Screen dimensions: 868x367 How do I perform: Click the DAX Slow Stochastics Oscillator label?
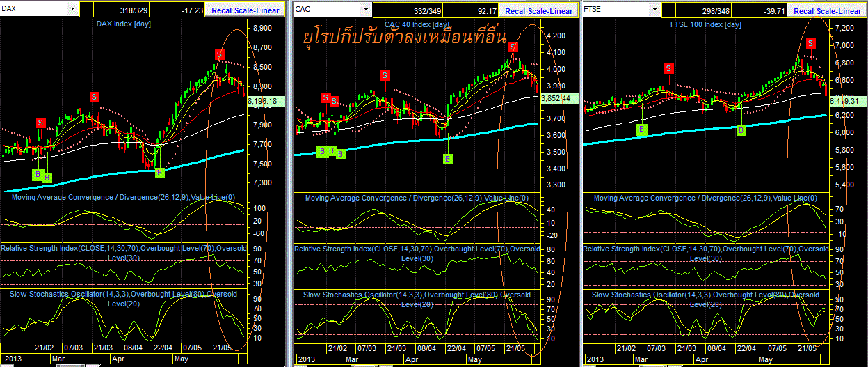click(123, 298)
